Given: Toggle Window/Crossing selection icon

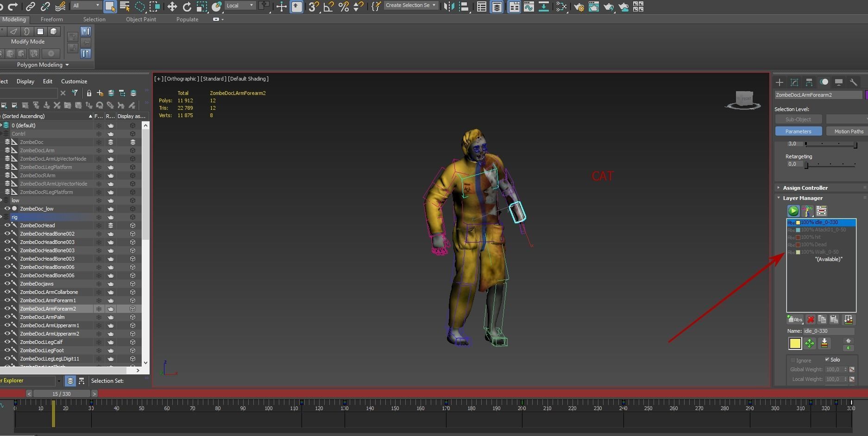Looking at the screenshot, I should click(154, 6).
